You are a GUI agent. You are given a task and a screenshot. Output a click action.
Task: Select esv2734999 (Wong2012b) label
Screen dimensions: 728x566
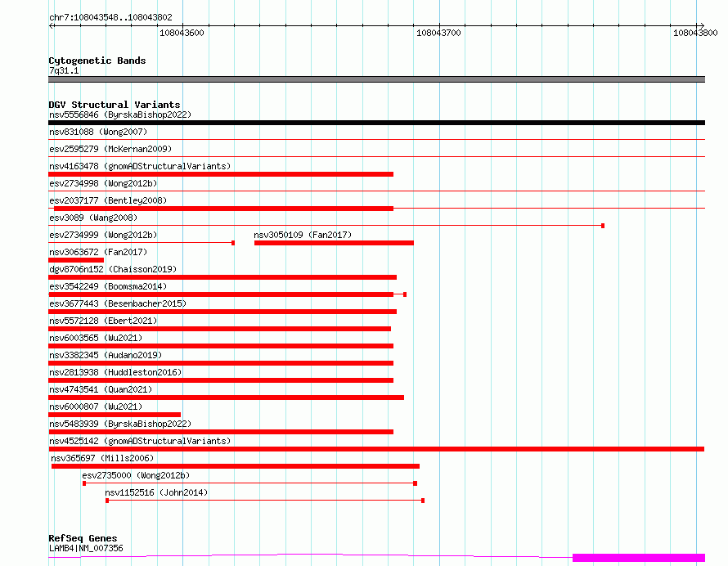pyautogui.click(x=103, y=235)
